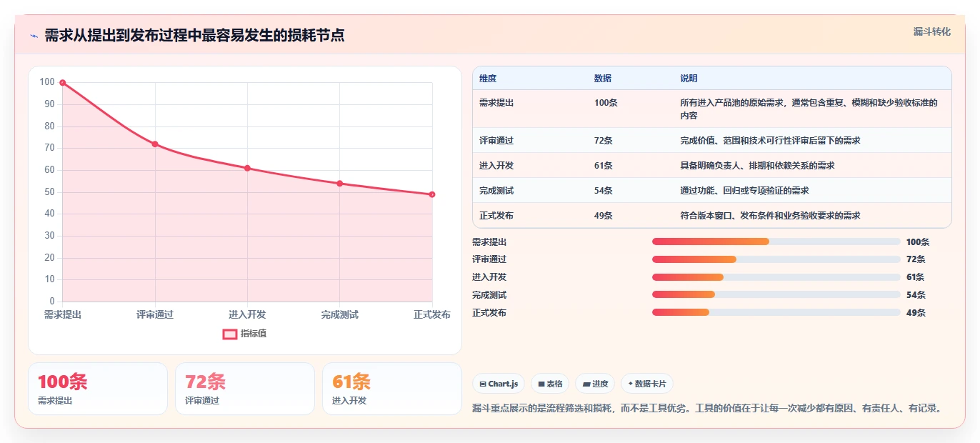Click the 49条 value beside the progress bar

(916, 313)
